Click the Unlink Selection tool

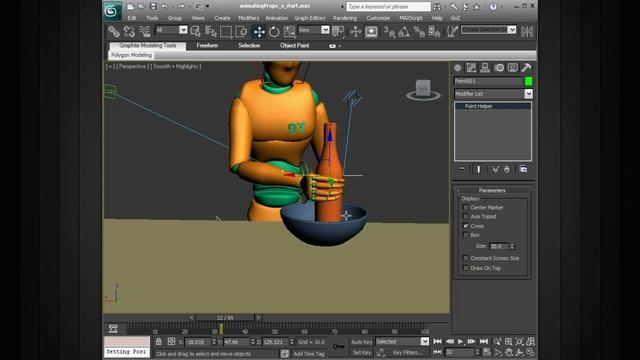click(129, 31)
